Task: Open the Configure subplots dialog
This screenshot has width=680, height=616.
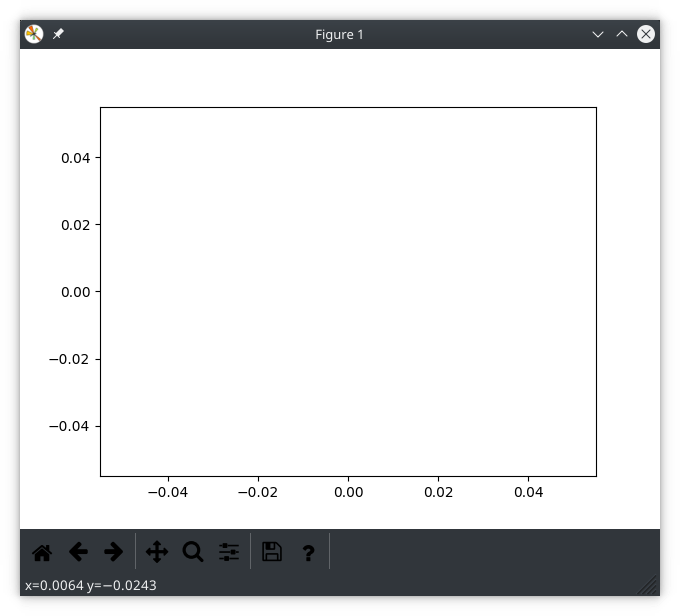Action: tap(229, 552)
